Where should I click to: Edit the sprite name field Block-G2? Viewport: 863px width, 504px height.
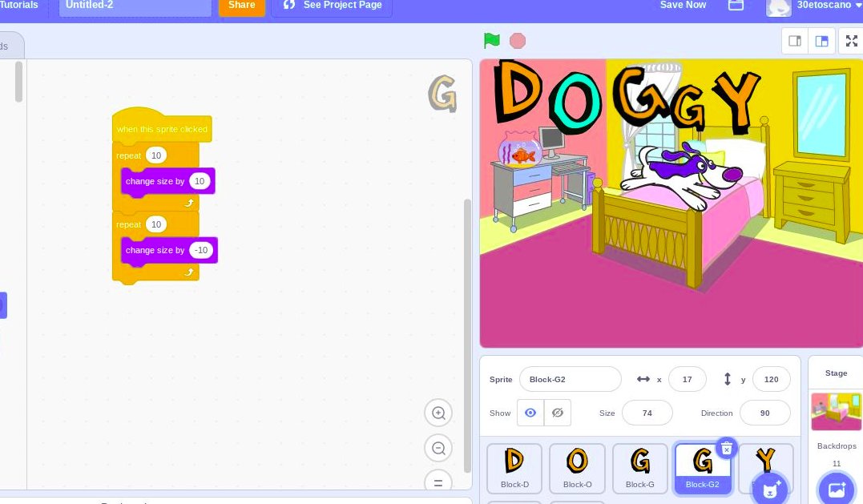pos(571,379)
